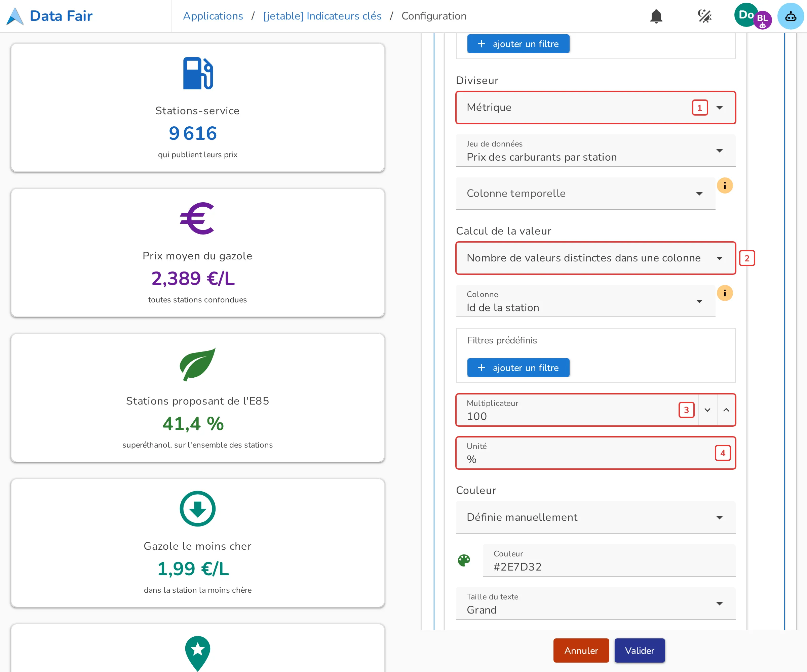The width and height of the screenshot is (807, 672).
Task: Click the Data Fair logo
Action: [x=49, y=16]
